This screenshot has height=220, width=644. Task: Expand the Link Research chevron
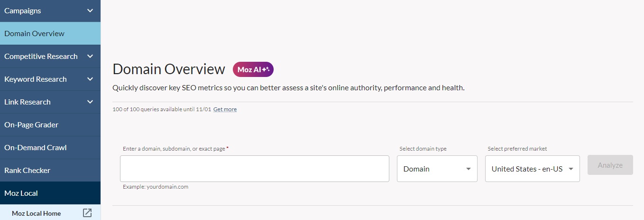(90, 102)
